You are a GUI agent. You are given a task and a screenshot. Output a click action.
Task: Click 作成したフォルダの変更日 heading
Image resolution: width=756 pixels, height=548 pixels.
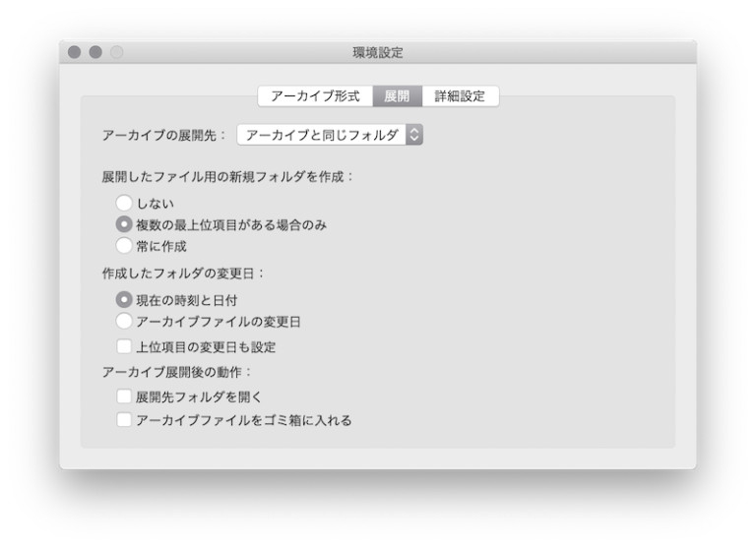pos(183,274)
